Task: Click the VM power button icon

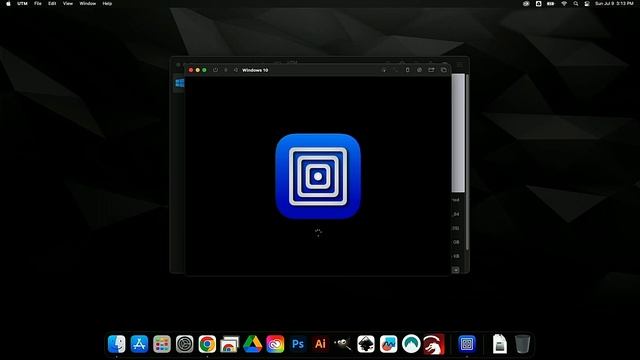Action: pos(215,70)
